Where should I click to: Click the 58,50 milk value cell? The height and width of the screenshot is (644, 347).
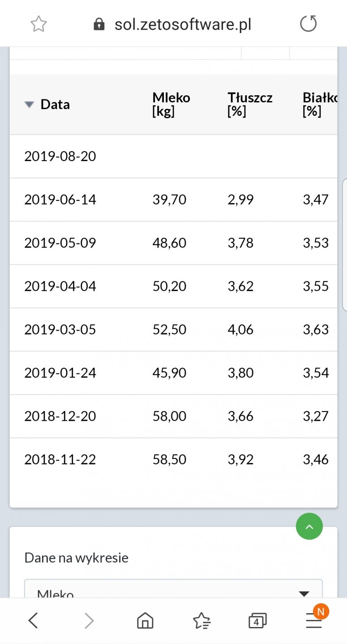(x=169, y=459)
